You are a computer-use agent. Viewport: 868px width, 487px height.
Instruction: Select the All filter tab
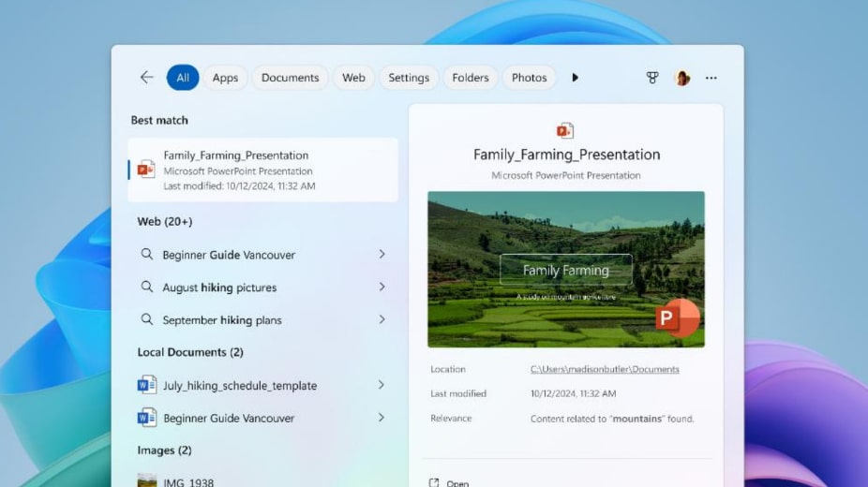point(183,78)
